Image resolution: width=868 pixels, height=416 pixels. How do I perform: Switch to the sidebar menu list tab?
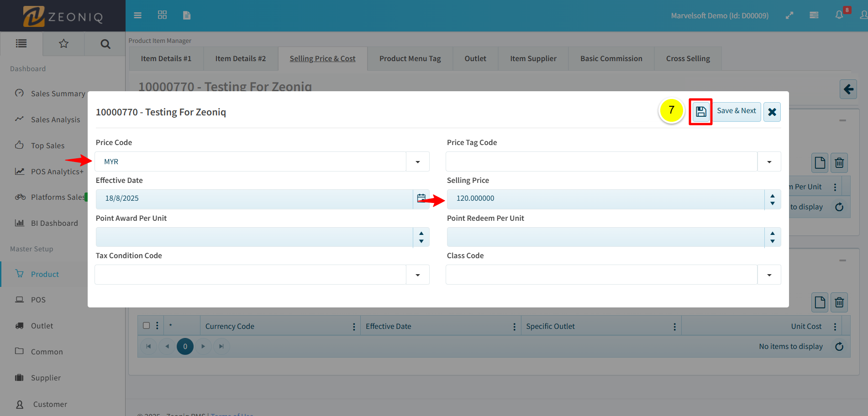tap(21, 44)
